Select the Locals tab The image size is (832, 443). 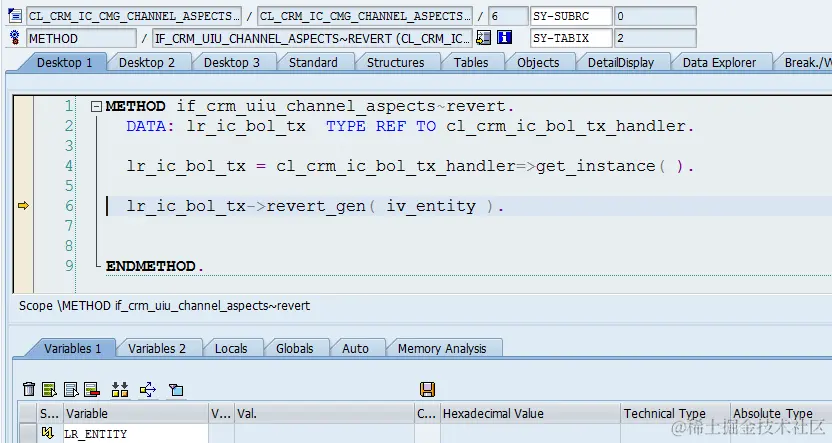(231, 349)
